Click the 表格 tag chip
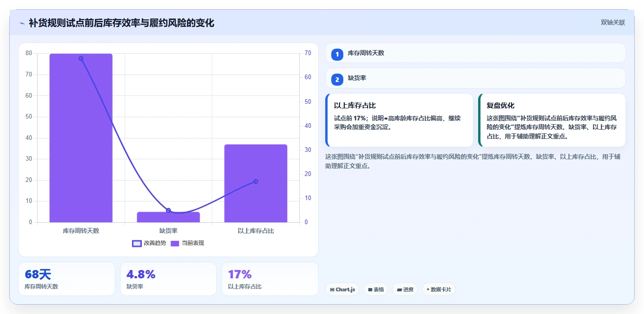The image size is (644, 314). click(376, 289)
